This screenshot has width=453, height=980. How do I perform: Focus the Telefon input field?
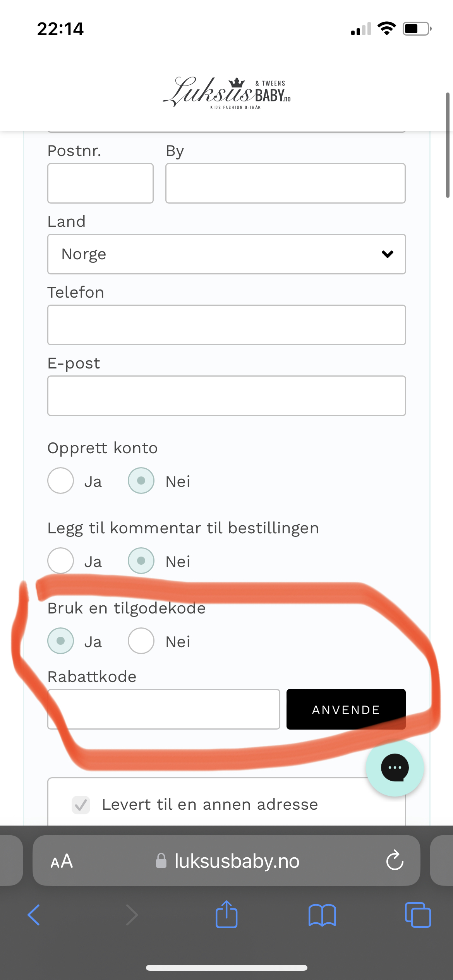click(226, 325)
